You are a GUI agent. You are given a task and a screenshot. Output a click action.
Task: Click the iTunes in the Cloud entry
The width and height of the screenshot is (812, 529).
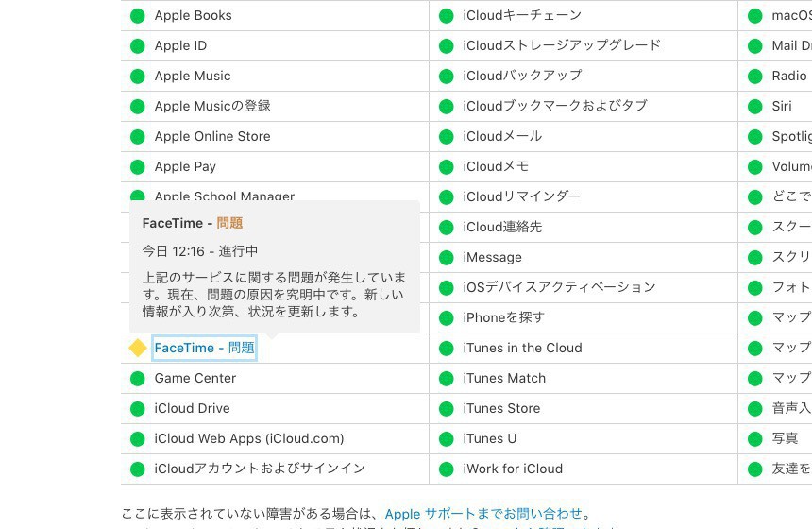tap(522, 349)
